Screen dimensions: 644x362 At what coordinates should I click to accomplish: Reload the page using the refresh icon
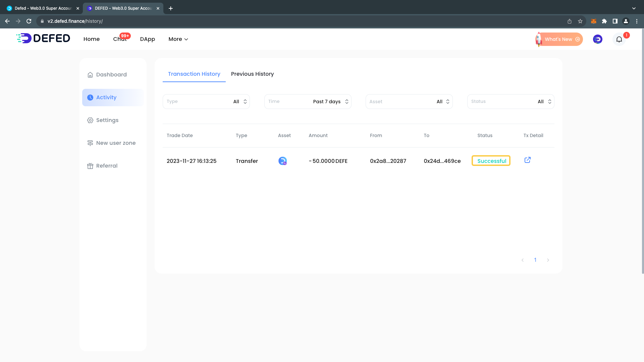click(x=29, y=21)
